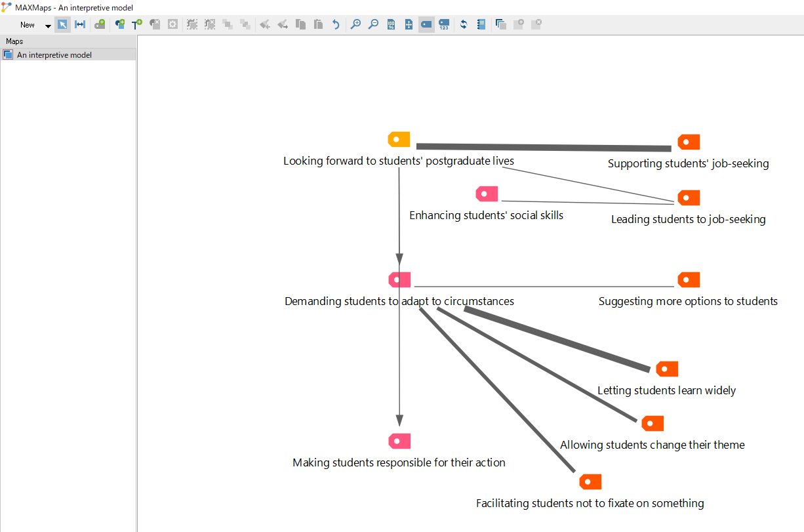The image size is (804, 532).
Task: Click the 'Letting students learn widely' tag
Action: click(x=667, y=369)
